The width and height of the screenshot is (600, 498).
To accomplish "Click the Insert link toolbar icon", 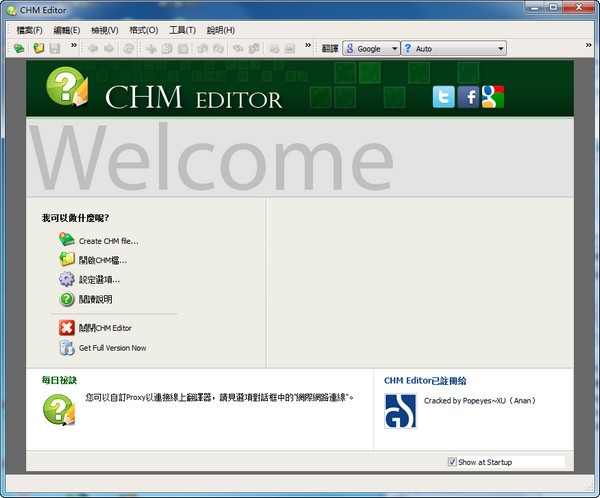I will 238,49.
